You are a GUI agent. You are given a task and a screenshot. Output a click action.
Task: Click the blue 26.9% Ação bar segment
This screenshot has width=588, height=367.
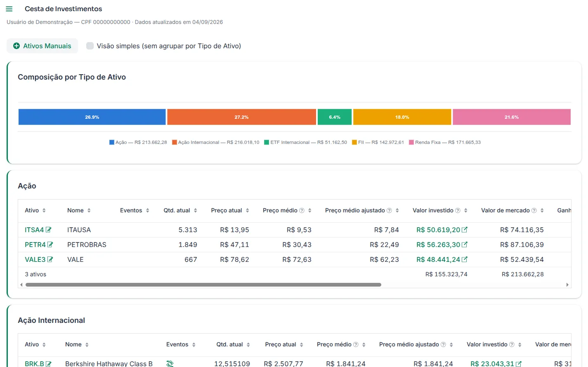point(92,117)
